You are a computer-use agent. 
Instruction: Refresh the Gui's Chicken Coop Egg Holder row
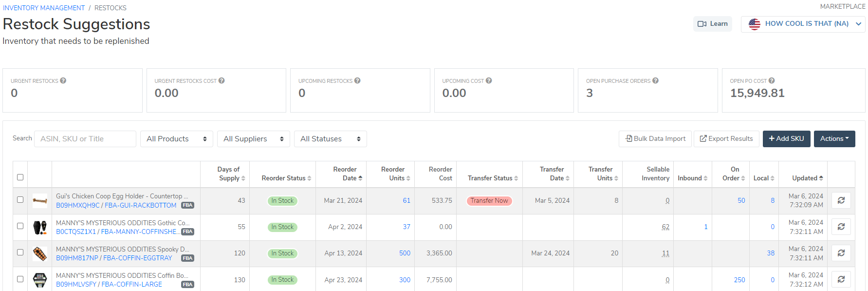[841, 200]
